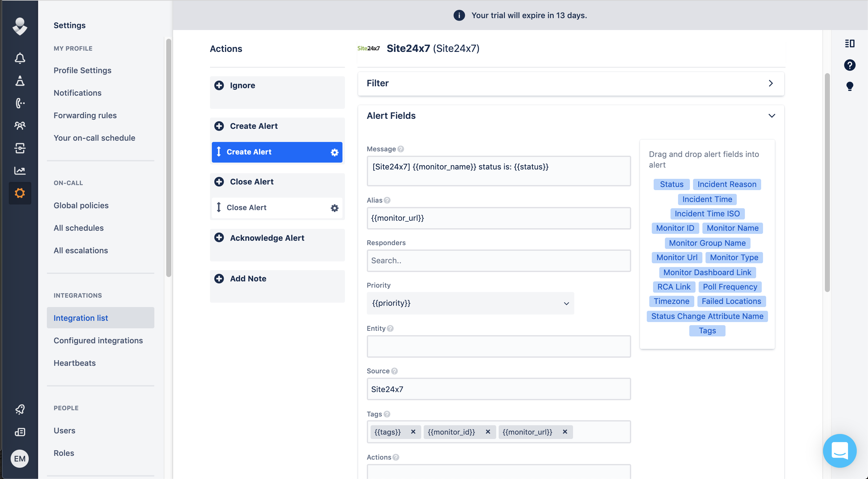Viewport: 868px width, 479px height.
Task: Click the lightbulb tips icon
Action: coord(850,87)
